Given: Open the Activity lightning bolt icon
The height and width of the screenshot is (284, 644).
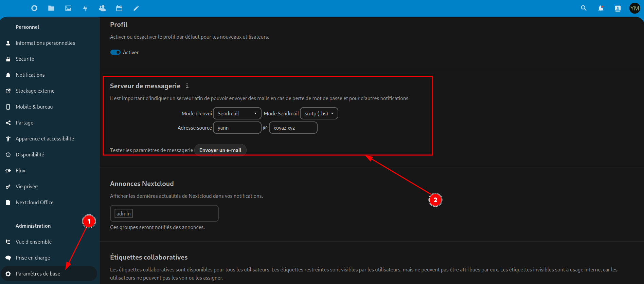Looking at the screenshot, I should (x=85, y=8).
